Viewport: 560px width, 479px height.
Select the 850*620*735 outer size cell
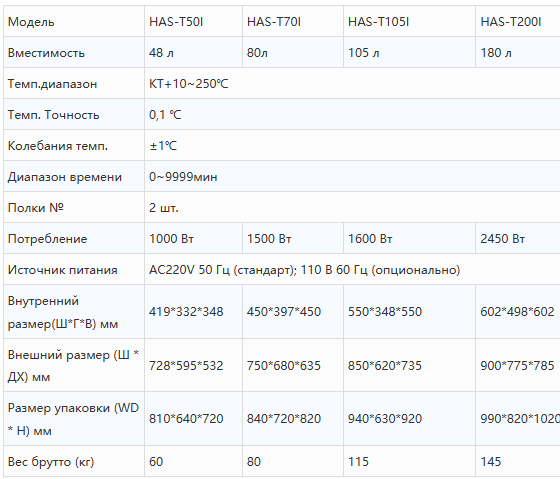click(x=409, y=365)
